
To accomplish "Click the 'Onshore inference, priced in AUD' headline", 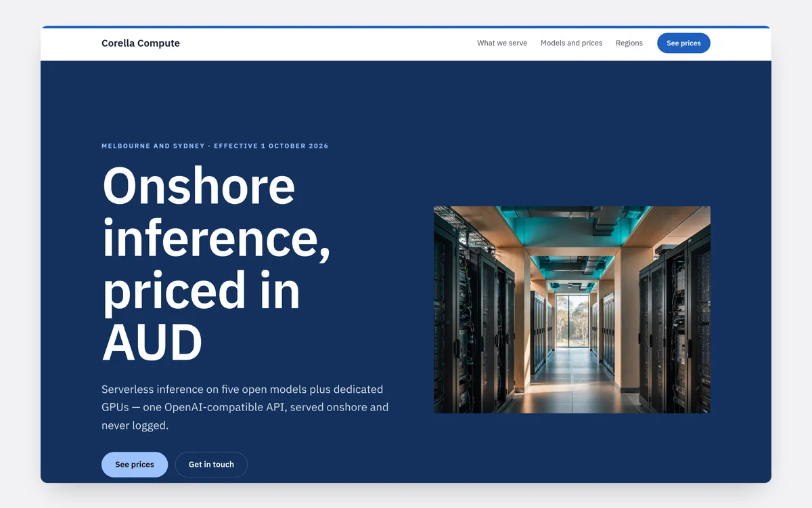I will (217, 263).
